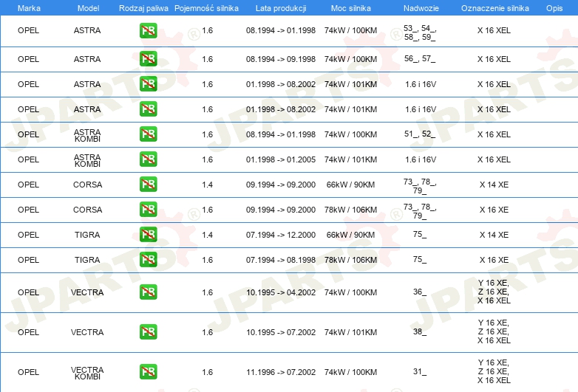This screenshot has width=578, height=392.
Task: Click body code 38_
Action: click(x=420, y=331)
